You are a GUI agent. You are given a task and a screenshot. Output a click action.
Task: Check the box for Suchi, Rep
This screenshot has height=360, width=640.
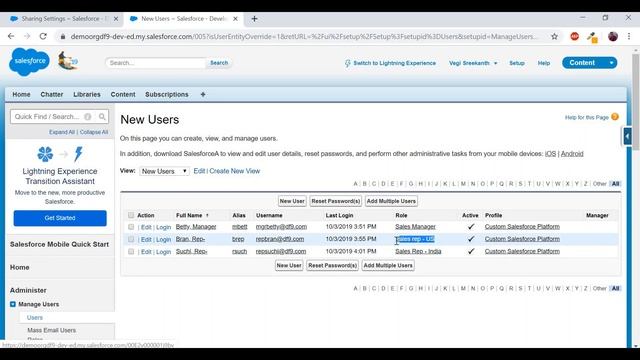(x=131, y=251)
